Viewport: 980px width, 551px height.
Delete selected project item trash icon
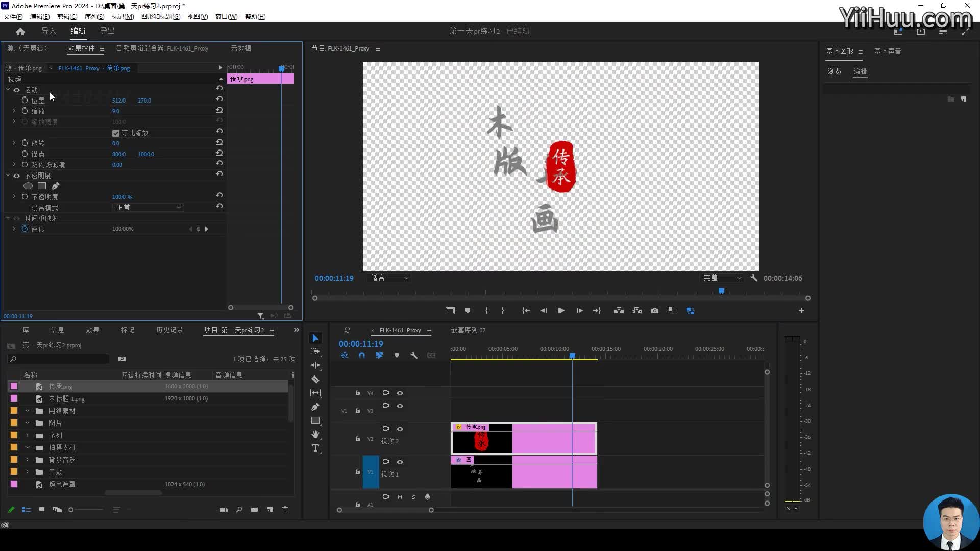click(x=285, y=510)
